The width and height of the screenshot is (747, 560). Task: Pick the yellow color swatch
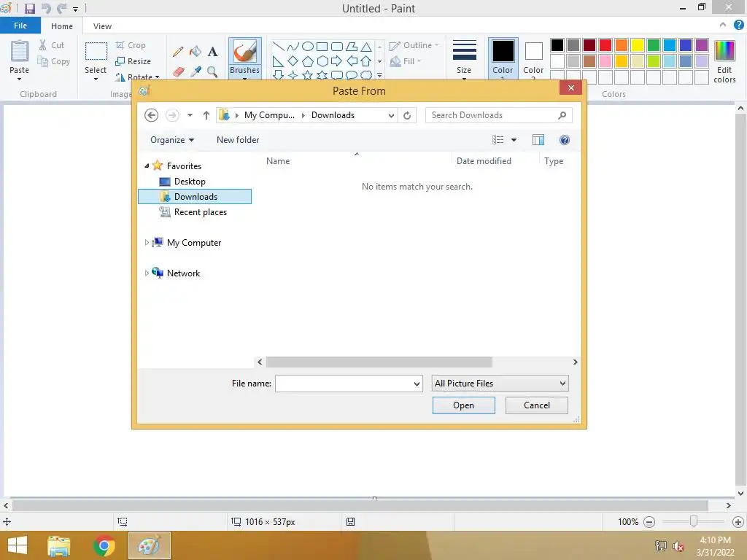[x=638, y=45]
